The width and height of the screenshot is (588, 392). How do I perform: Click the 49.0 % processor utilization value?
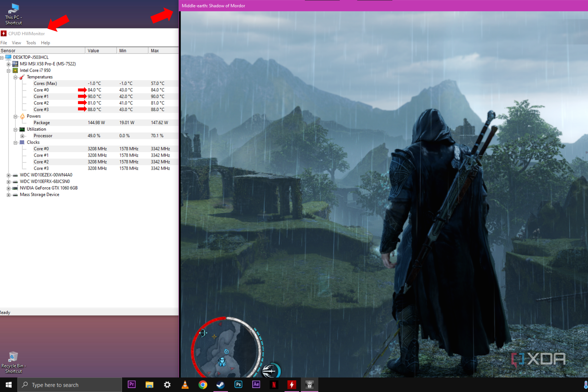94,136
